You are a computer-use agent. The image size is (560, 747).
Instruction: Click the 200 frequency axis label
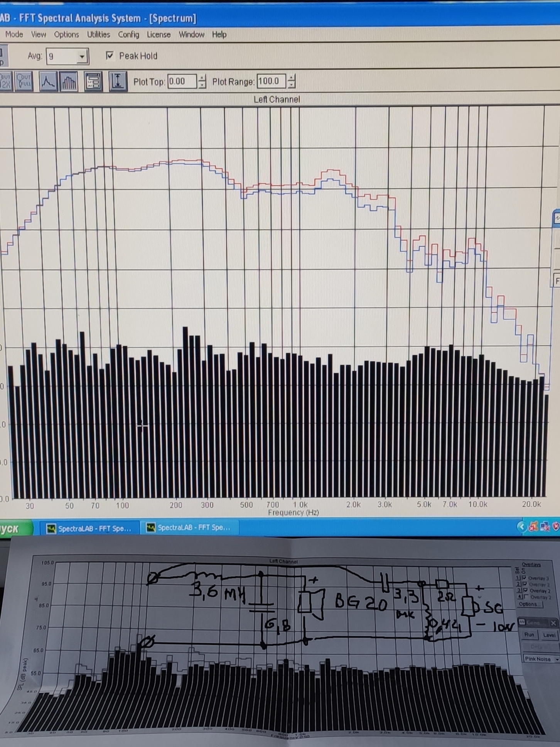coord(176,505)
